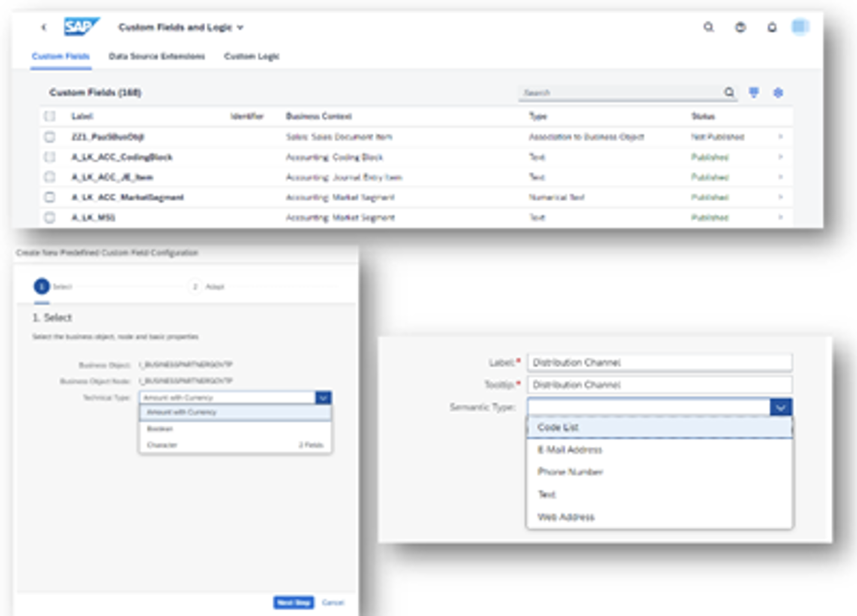Open row details arrow for ZZ1_PaoSibunObjl
857x616 pixels.
coord(780,137)
